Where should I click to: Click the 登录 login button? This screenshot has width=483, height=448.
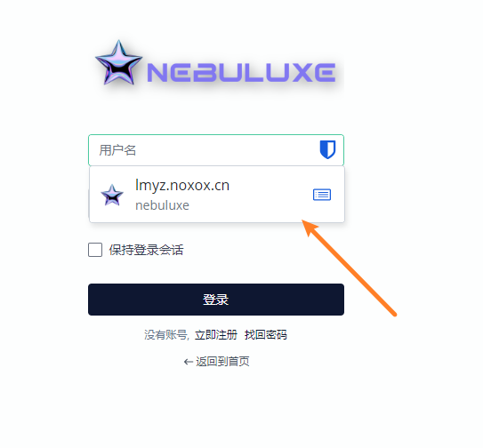click(x=216, y=300)
